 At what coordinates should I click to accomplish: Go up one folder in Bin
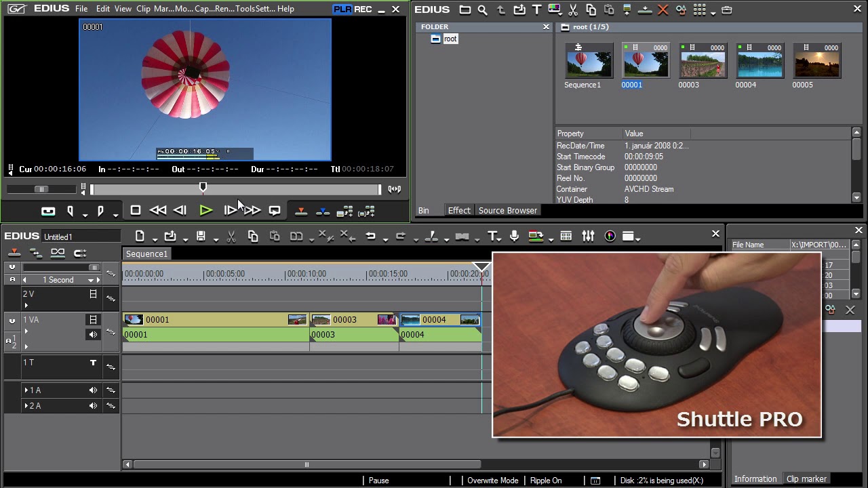pos(500,9)
